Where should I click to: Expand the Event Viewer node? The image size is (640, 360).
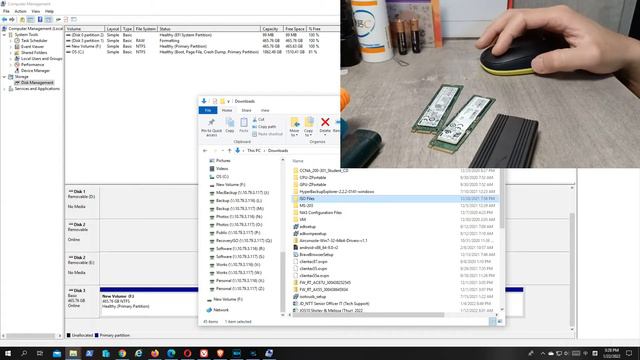(x=11, y=47)
